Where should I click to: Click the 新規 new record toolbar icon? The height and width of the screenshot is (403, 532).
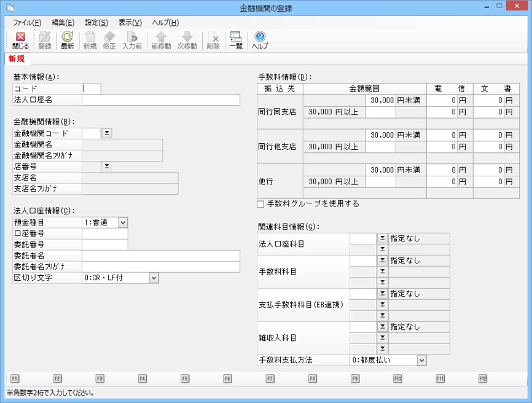pyautogui.click(x=90, y=41)
